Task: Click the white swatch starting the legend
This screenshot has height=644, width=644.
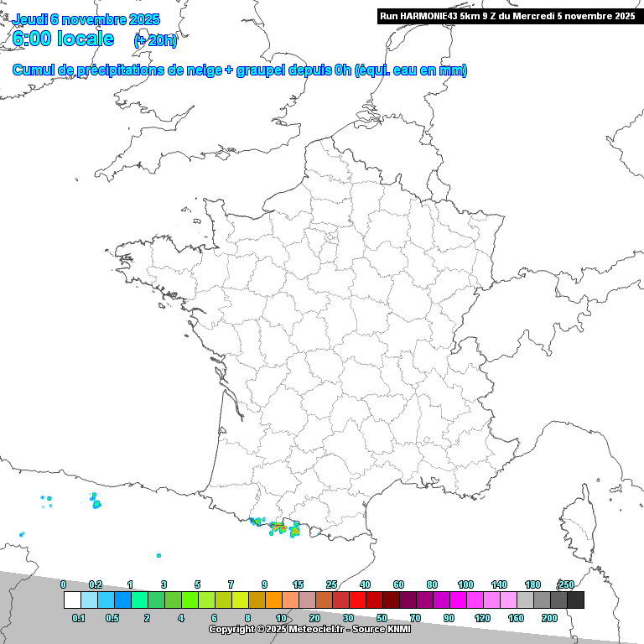Action: tap(72, 600)
